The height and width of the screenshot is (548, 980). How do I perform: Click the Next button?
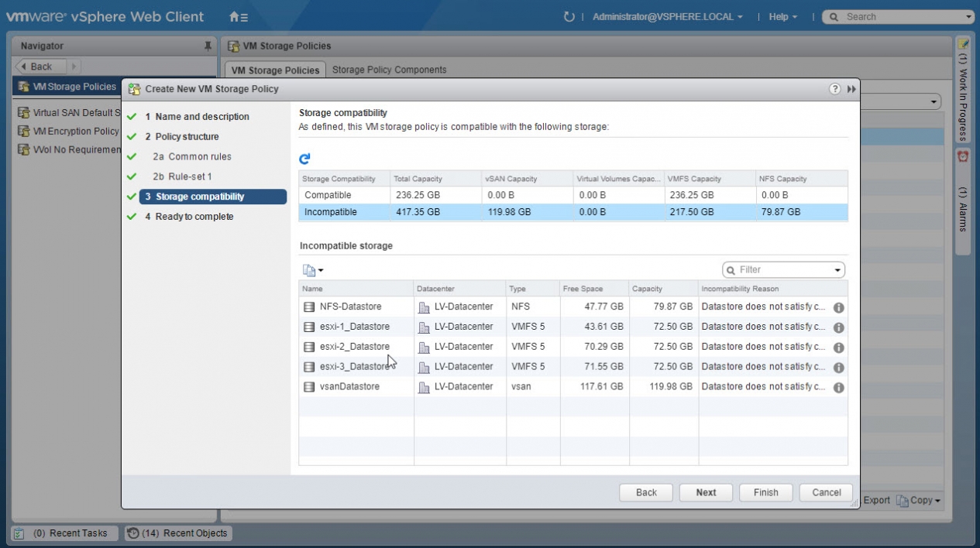point(706,492)
